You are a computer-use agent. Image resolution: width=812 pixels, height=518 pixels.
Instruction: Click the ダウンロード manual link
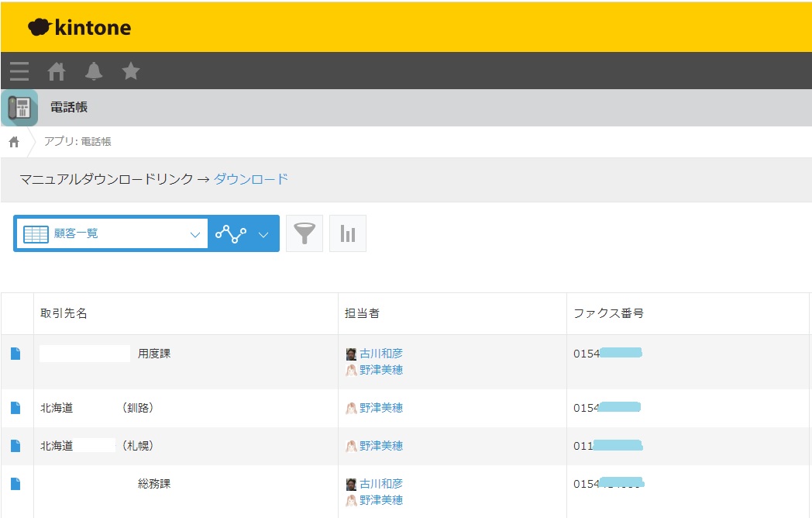coord(251,179)
